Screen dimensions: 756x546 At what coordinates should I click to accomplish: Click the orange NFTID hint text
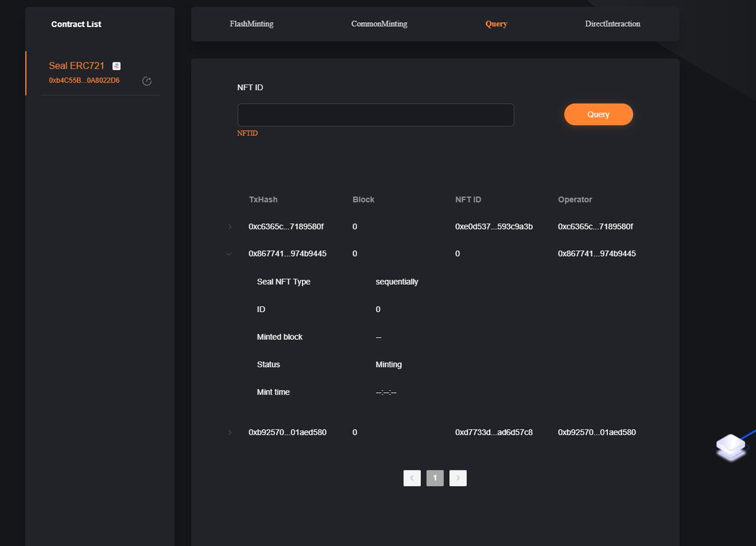[248, 134]
